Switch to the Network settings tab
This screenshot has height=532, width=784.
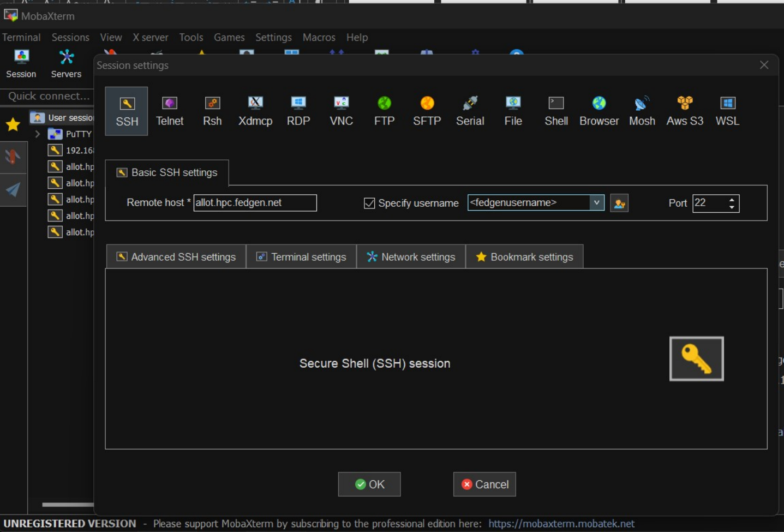coord(411,257)
